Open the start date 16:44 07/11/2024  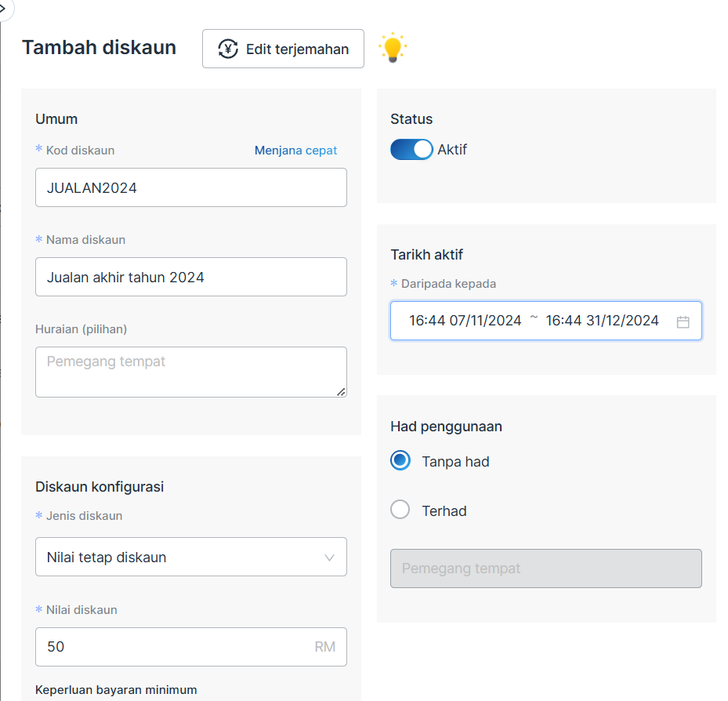pyautogui.click(x=465, y=321)
